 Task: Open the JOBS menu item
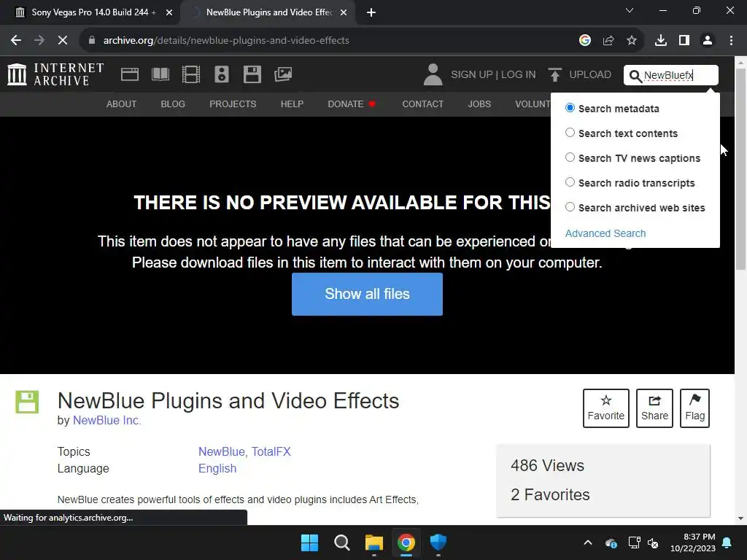point(479,104)
